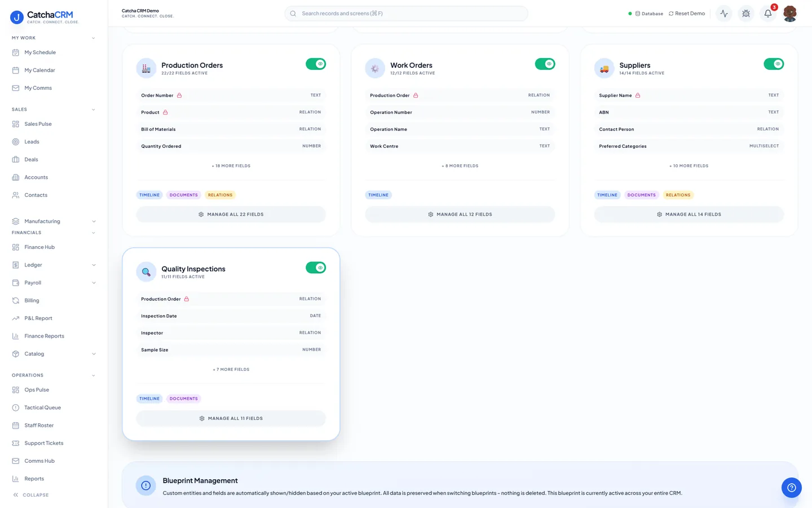Open the notifications bell
Viewport: 812px width, 508px height.
tap(768, 14)
